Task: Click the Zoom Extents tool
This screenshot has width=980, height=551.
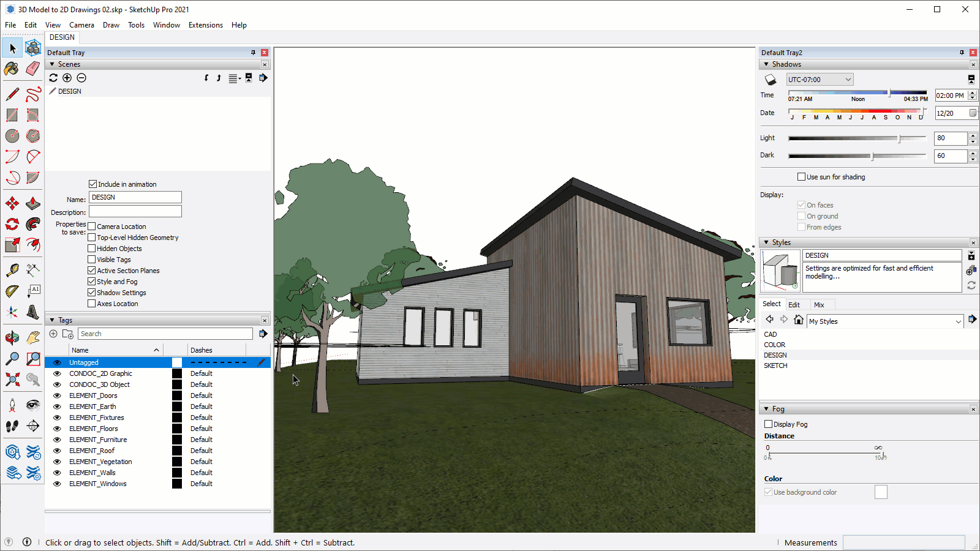Action: (12, 379)
